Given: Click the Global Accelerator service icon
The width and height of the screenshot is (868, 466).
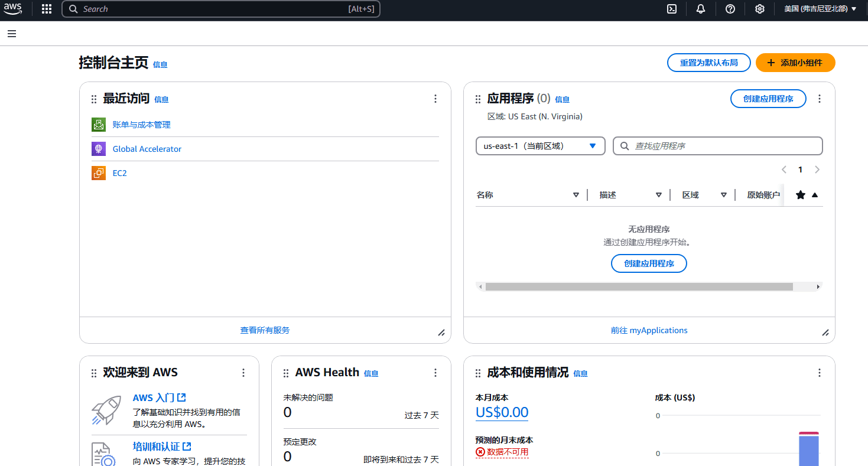Looking at the screenshot, I should click(x=98, y=148).
